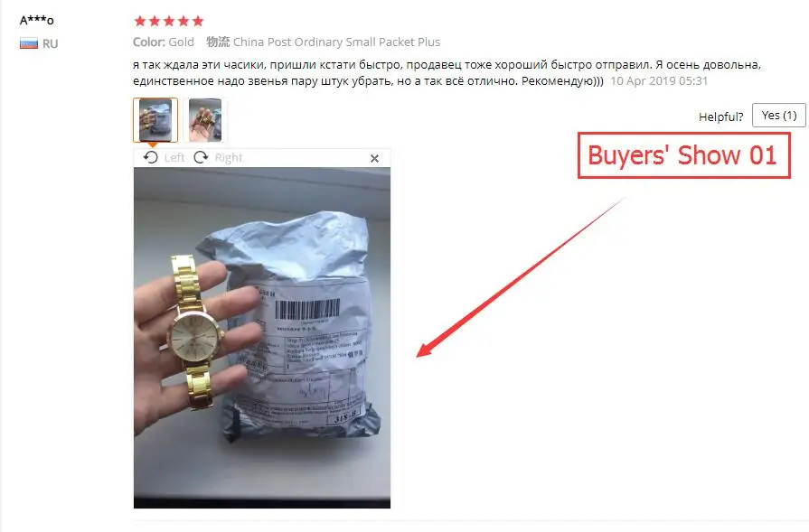Image resolution: width=809 pixels, height=532 pixels.
Task: Click the "Left" rotate label
Action: [174, 158]
